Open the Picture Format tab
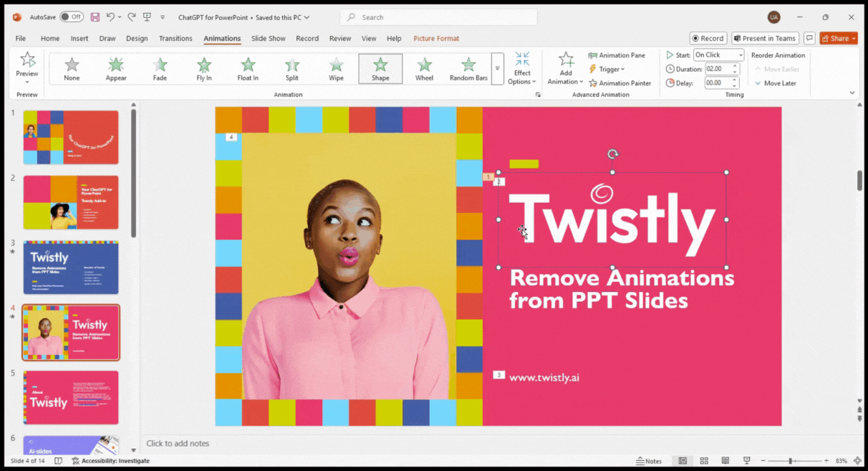 436,39
